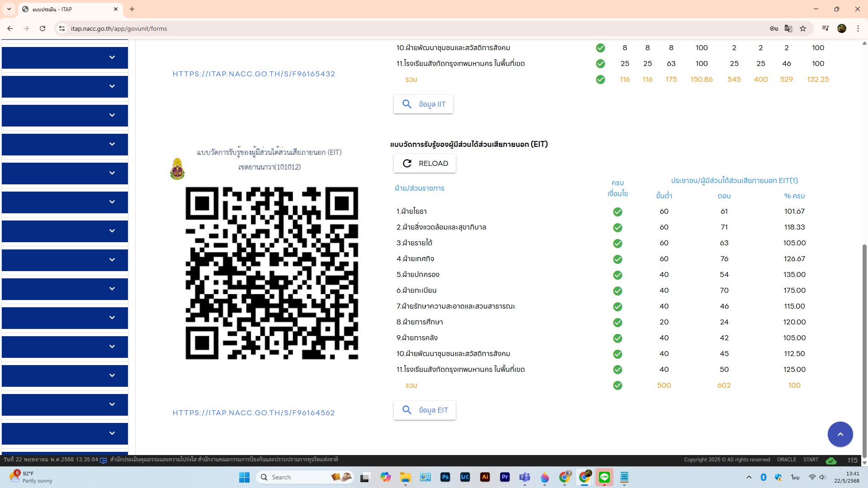Screen dimensions: 868x488
Task: Click the green check for ฝ่ายโยธา row
Action: point(618,211)
